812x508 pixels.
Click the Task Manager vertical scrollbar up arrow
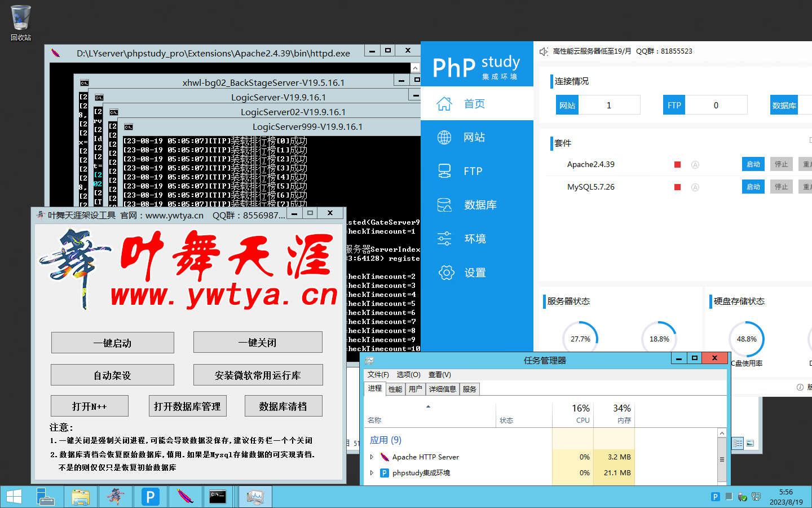coord(722,433)
